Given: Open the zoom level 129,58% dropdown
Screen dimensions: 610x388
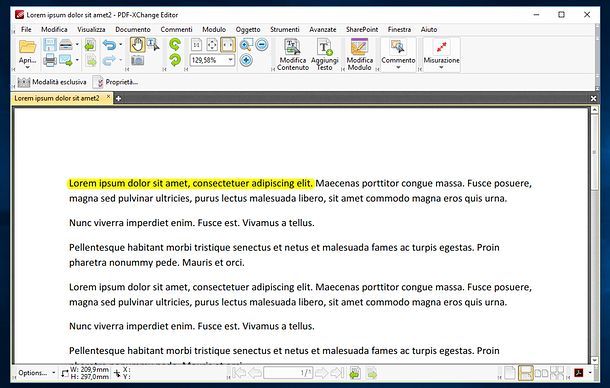Looking at the screenshot, I should click(230, 60).
